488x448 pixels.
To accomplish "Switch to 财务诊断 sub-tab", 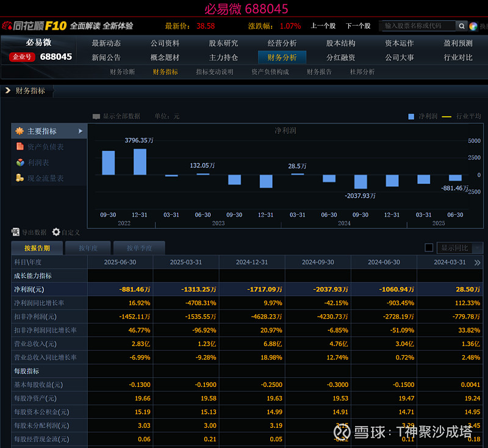I will click(x=123, y=72).
